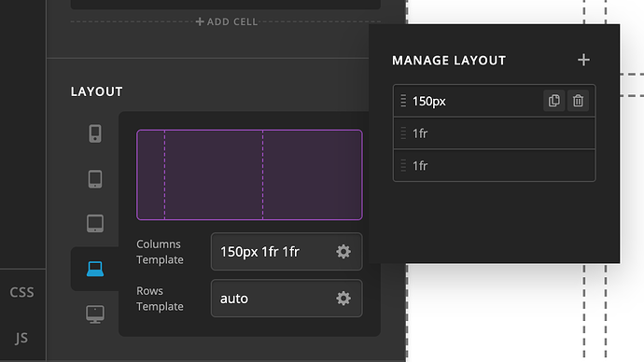Screen dimensions: 644x362
Task: Select the laptop breakpoint tab
Action: tap(95, 269)
